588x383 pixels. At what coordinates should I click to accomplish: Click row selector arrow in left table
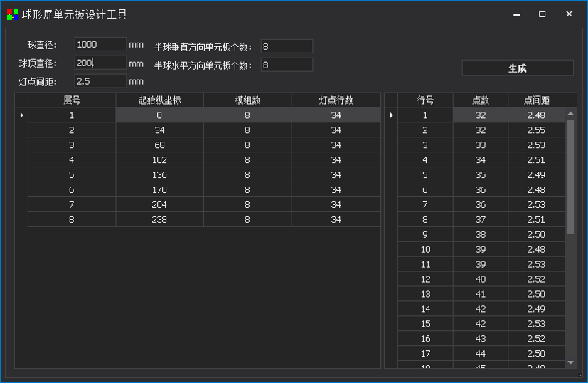(21, 115)
